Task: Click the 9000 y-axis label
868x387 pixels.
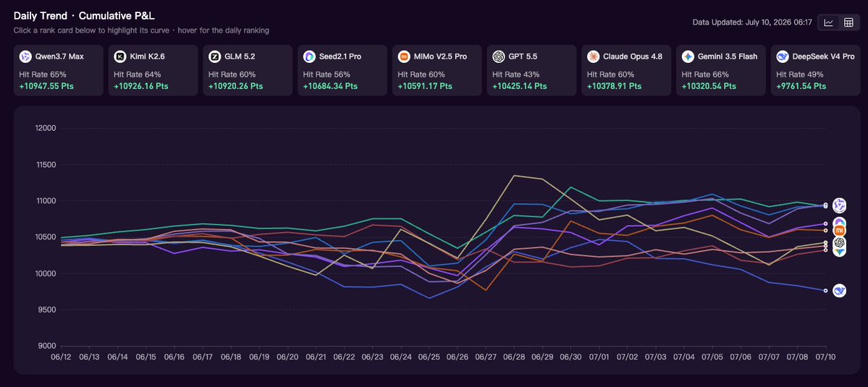Action: point(48,346)
